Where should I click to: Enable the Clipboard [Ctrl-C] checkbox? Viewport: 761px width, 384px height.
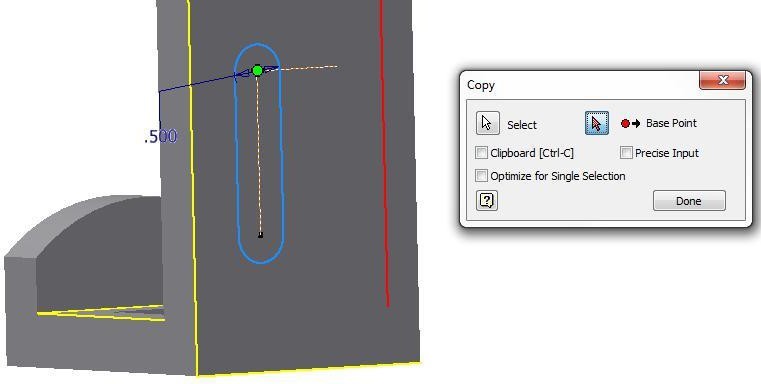point(481,153)
